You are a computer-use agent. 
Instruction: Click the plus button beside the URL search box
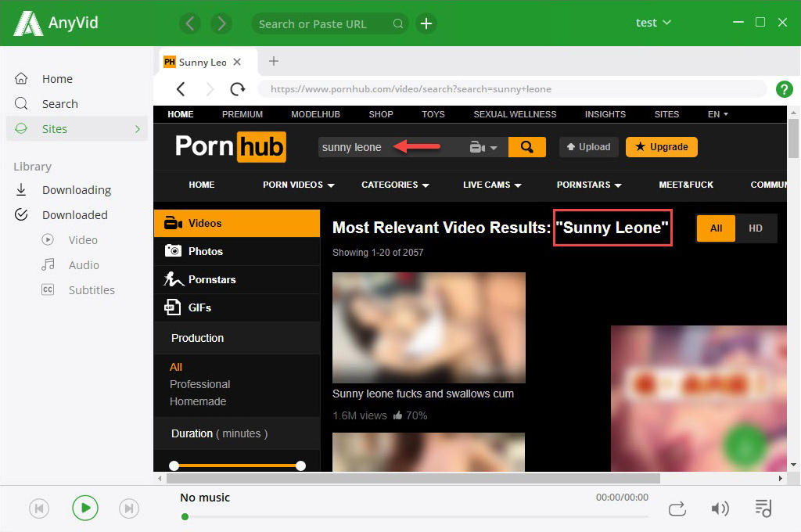click(426, 23)
